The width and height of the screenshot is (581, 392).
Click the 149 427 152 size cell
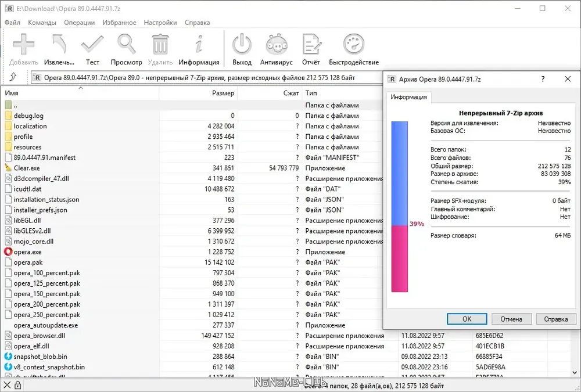[x=217, y=336]
